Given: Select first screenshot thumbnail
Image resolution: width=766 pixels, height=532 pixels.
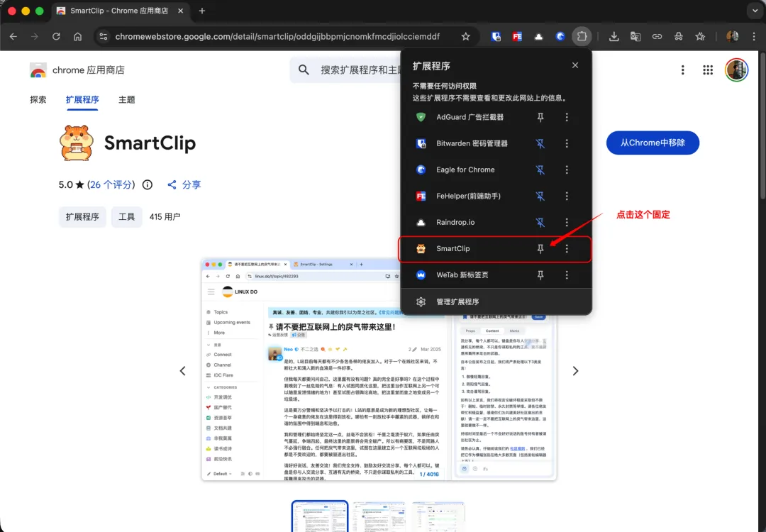Looking at the screenshot, I should (320, 516).
